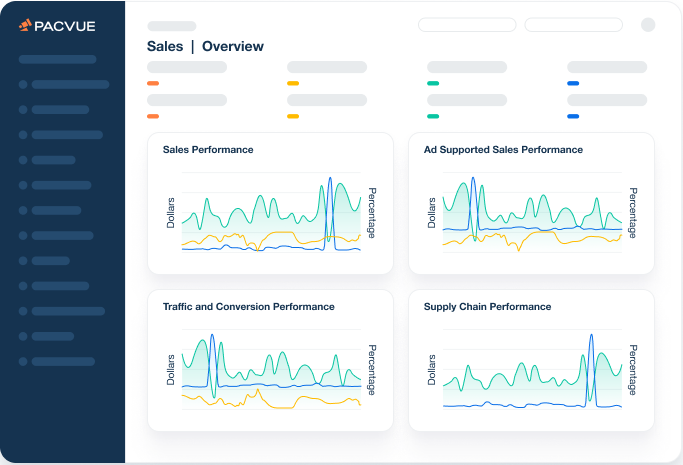Image resolution: width=683 pixels, height=465 pixels.
Task: Click the Overview heading text
Action: click(x=233, y=46)
